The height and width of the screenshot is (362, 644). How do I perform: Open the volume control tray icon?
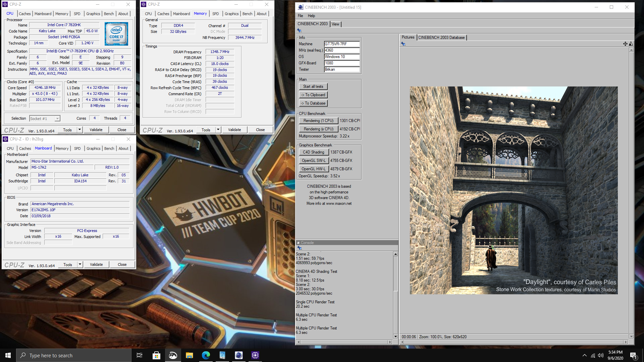tap(600, 355)
